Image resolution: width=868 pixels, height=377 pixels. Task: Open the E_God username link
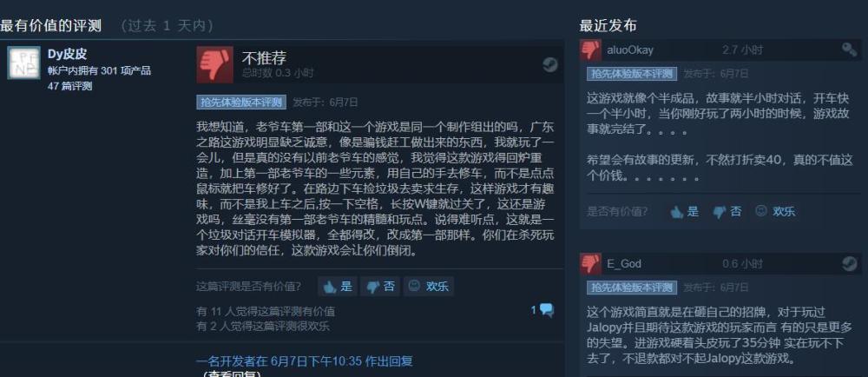[x=624, y=264]
